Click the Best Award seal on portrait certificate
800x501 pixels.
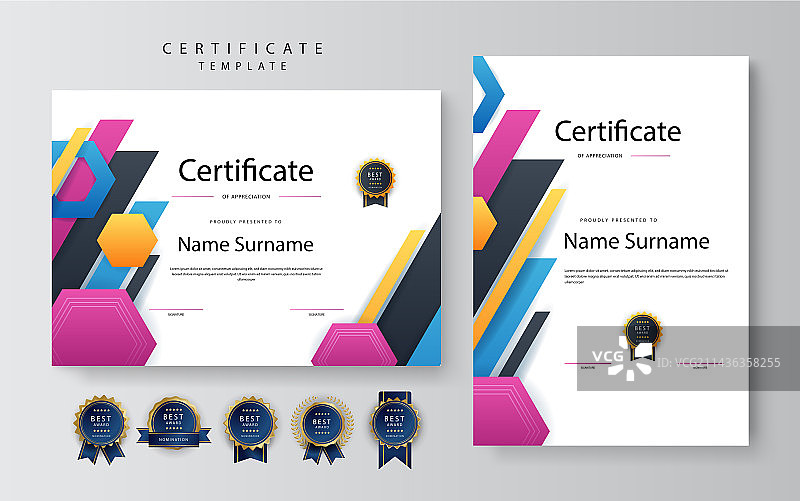pyautogui.click(x=642, y=332)
